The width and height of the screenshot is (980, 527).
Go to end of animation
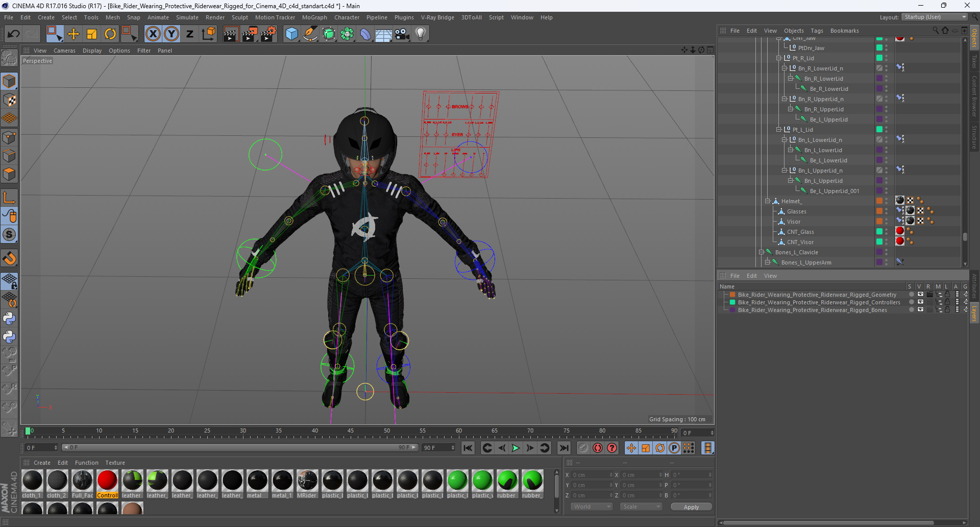tap(564, 448)
